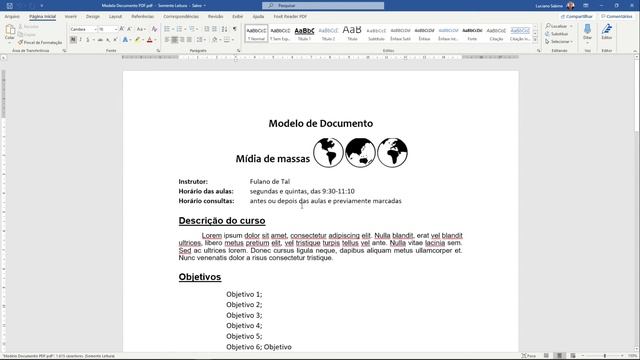Toggle italic formatting
Image resolution: width=640 pixels, height=360 pixels.
pos(80,40)
